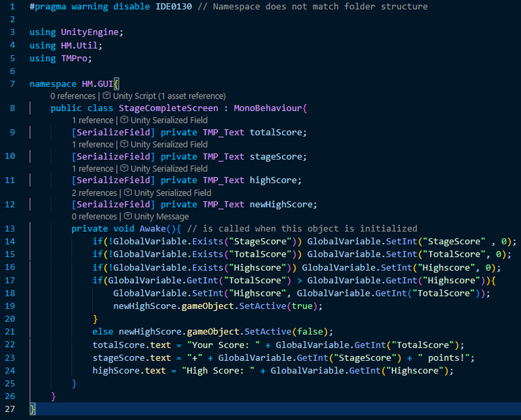Click the 'Unity Message' CodeLens above Awake method
The width and height of the screenshot is (521, 420).
click(x=161, y=217)
